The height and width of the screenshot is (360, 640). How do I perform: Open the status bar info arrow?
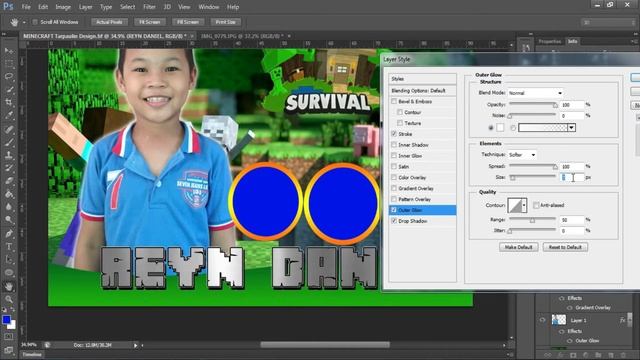(136, 345)
